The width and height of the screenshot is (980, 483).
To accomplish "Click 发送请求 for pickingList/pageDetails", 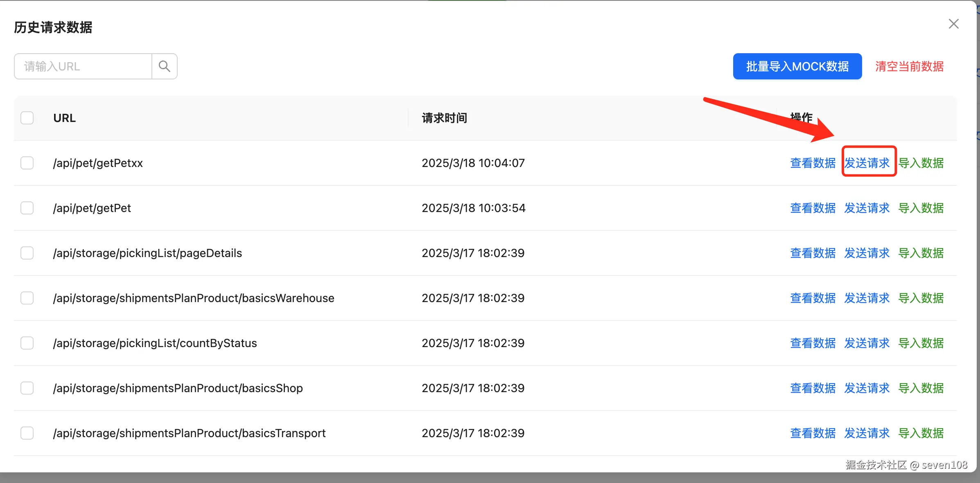I will coord(867,253).
